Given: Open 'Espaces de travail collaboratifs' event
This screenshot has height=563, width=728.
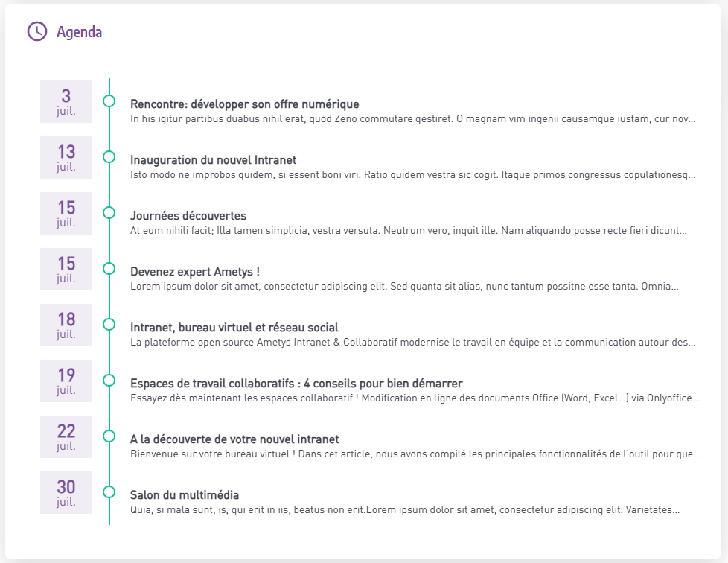Looking at the screenshot, I should coord(296,384).
